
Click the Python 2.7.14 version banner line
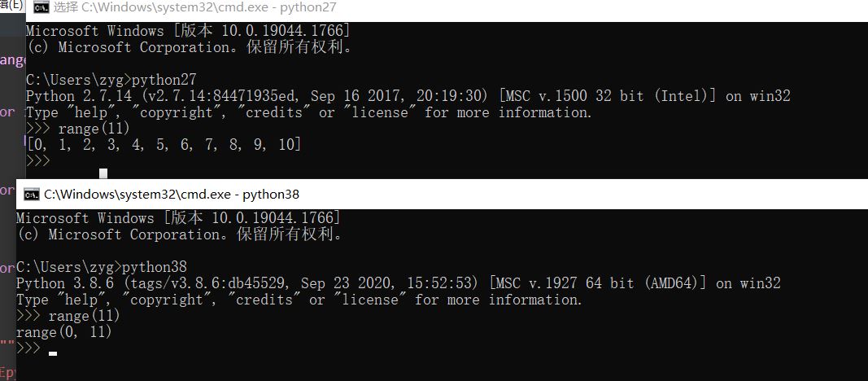tap(408, 96)
